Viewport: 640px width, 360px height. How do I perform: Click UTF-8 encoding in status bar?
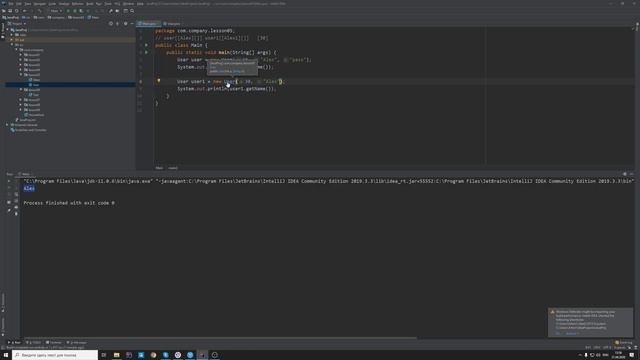coord(607,347)
